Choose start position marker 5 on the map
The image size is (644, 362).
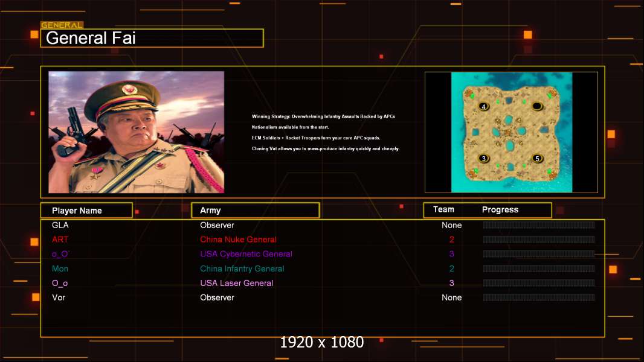[536, 159]
